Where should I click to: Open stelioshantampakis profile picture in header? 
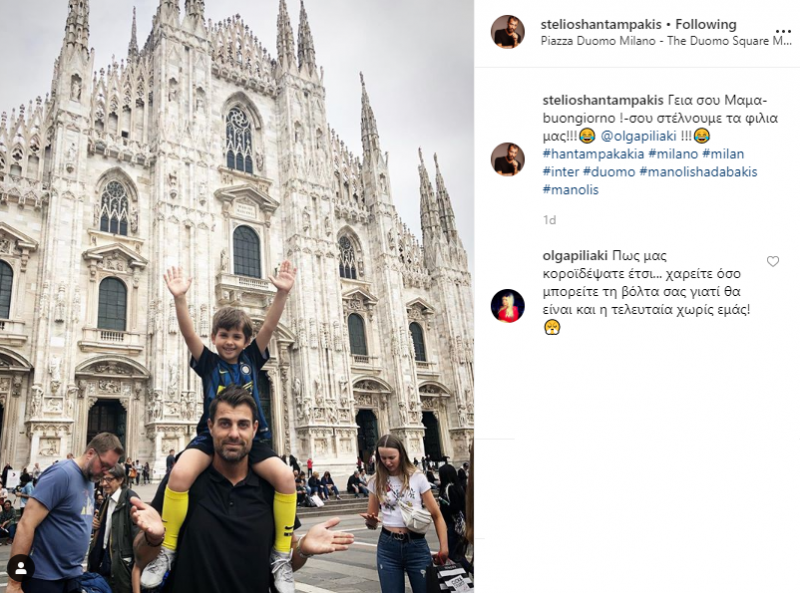tap(508, 32)
